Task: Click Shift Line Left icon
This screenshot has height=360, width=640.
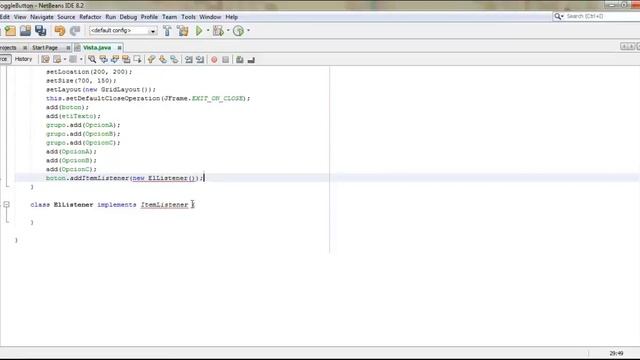Action: (189, 60)
